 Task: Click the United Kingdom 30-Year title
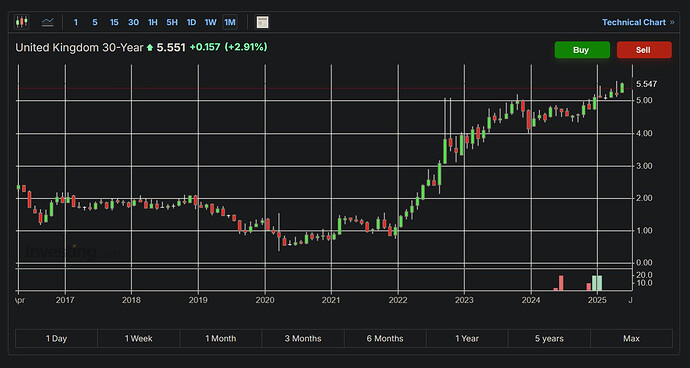(x=79, y=48)
